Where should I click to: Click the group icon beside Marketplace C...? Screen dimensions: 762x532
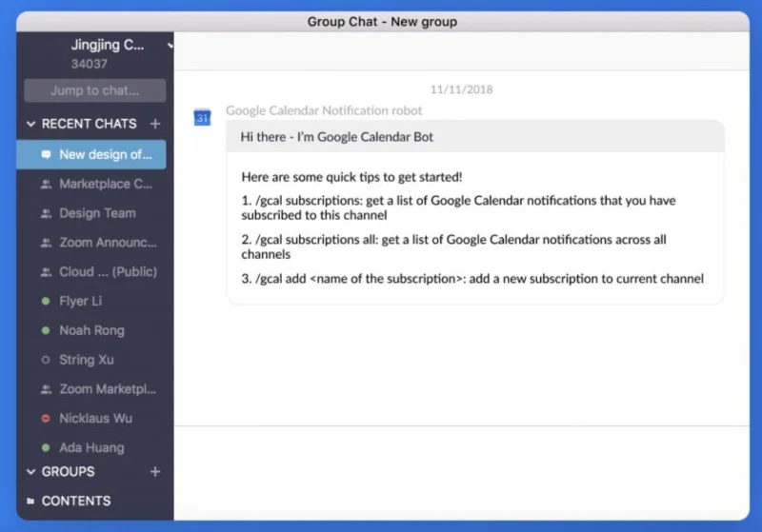(46, 184)
